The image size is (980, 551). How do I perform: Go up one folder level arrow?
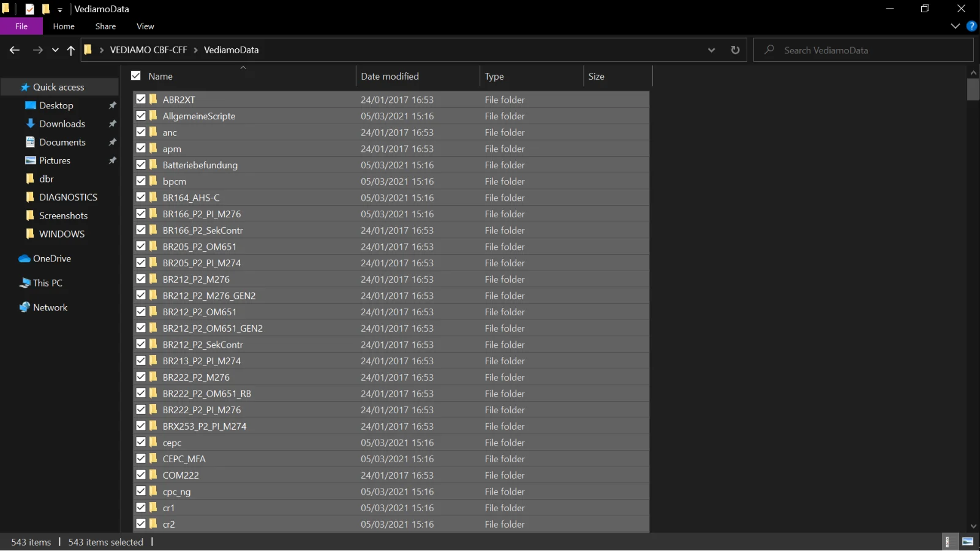tap(71, 50)
